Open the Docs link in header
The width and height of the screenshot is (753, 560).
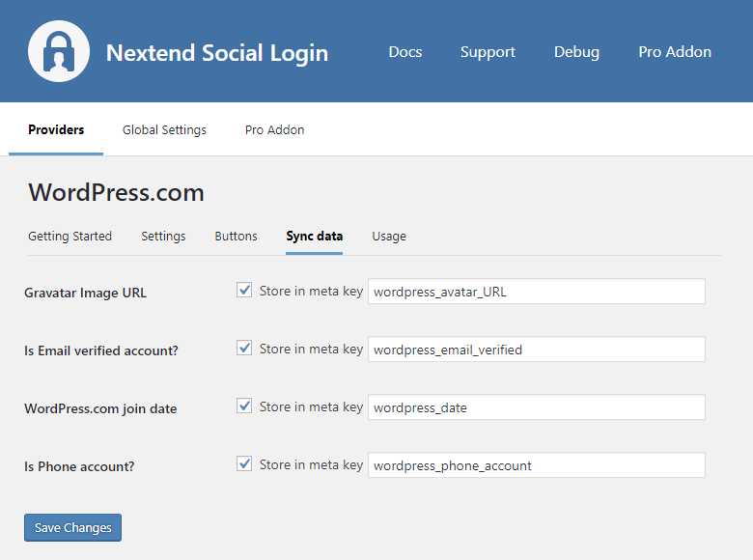pos(404,52)
